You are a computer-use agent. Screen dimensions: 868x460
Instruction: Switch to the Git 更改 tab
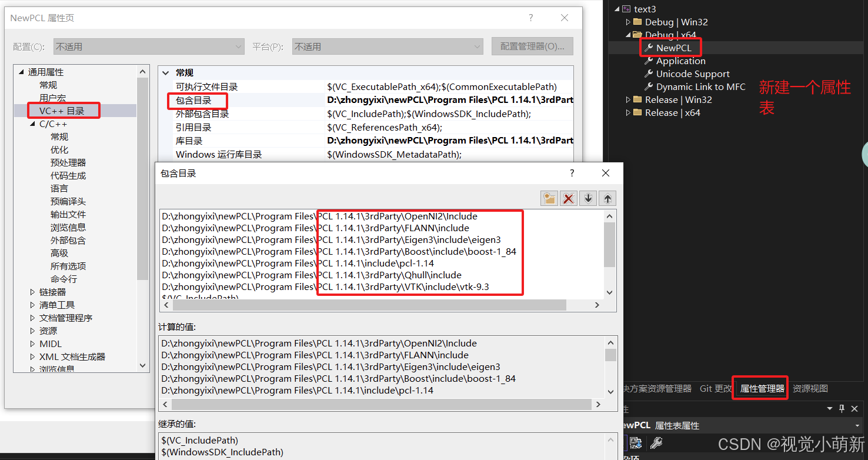click(x=716, y=388)
